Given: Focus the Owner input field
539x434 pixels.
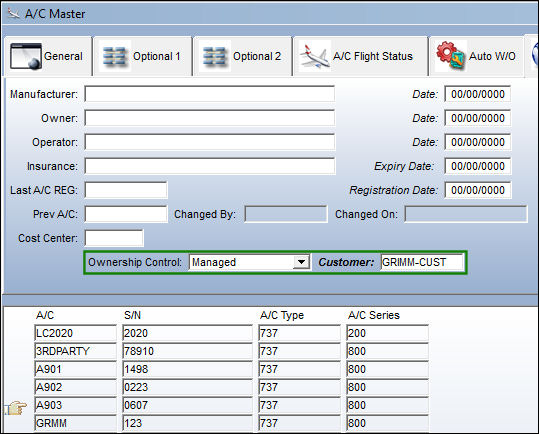Looking at the screenshot, I should (x=210, y=118).
